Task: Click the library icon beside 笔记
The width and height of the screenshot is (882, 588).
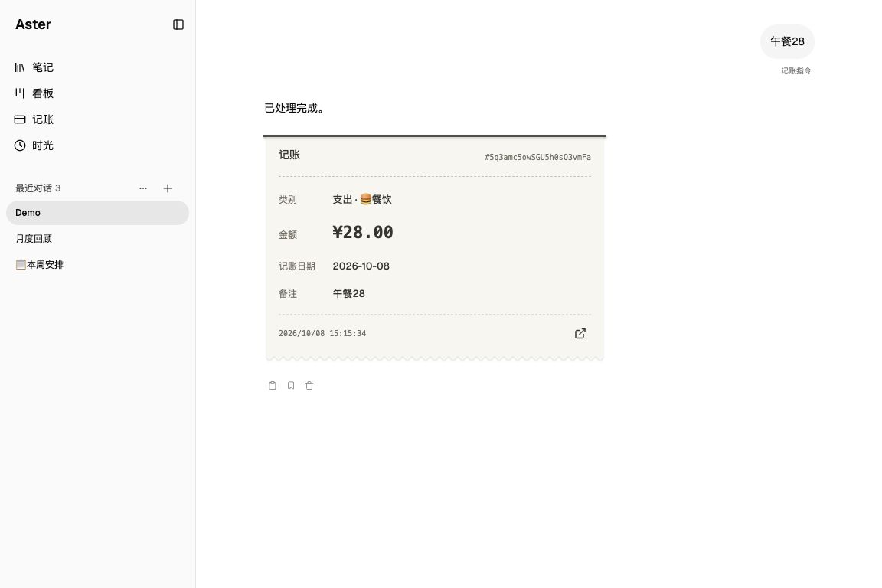Action: tap(20, 67)
